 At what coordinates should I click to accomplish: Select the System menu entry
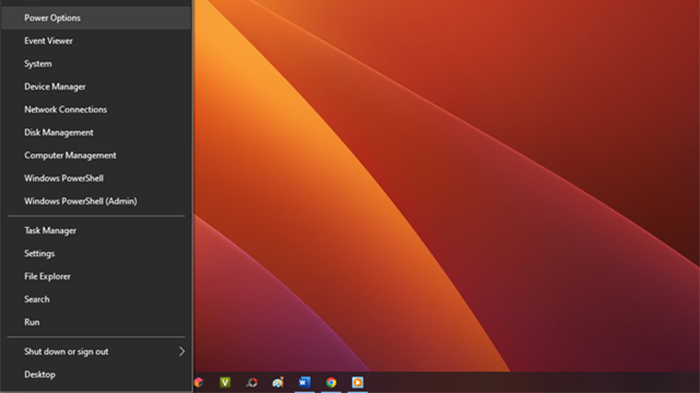96,64
